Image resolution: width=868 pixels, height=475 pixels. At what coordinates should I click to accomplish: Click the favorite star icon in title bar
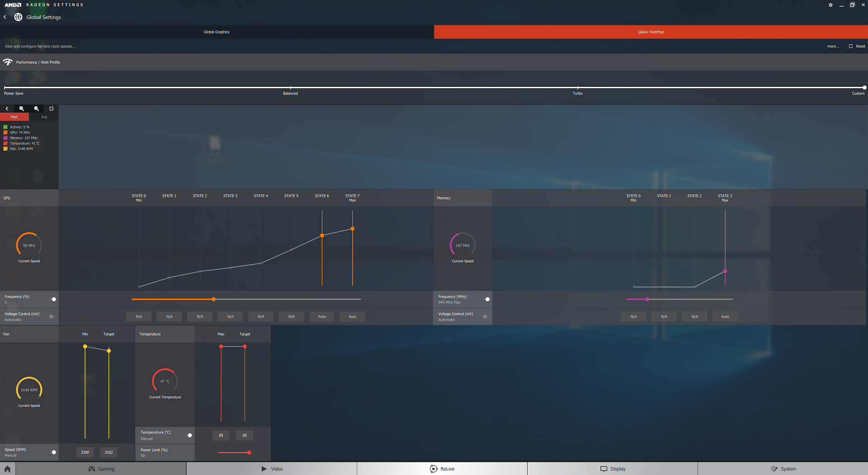point(830,5)
